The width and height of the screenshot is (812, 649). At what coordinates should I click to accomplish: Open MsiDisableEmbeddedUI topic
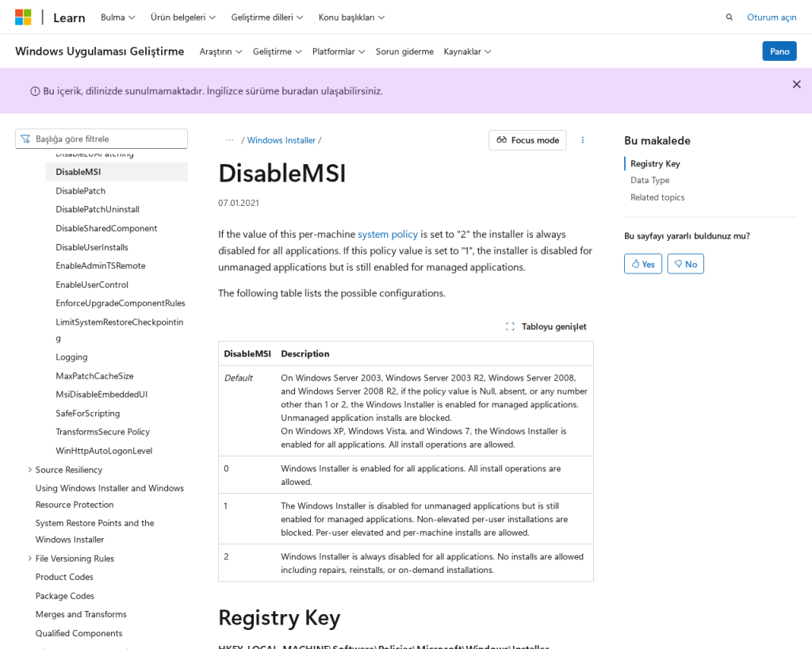(x=101, y=395)
